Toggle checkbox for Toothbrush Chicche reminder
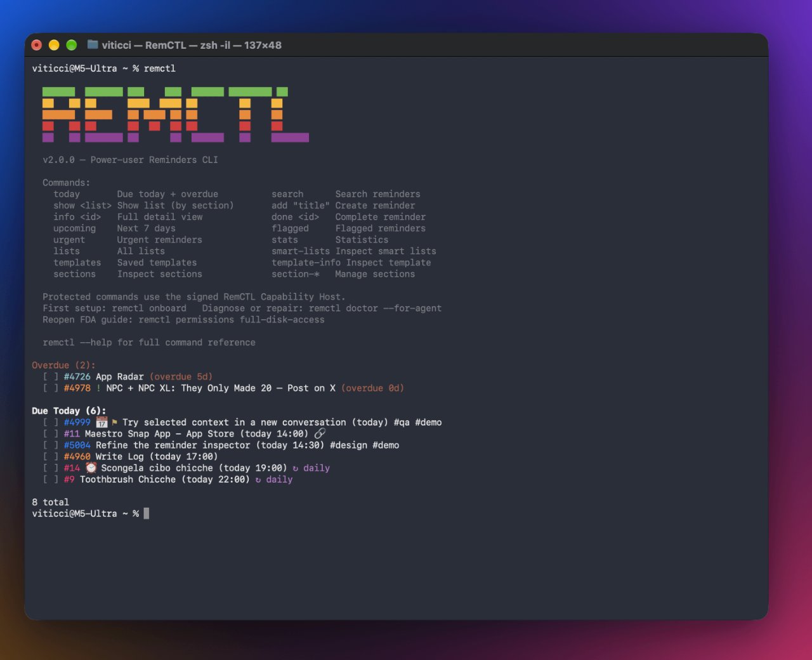The width and height of the screenshot is (812, 660). (x=51, y=480)
